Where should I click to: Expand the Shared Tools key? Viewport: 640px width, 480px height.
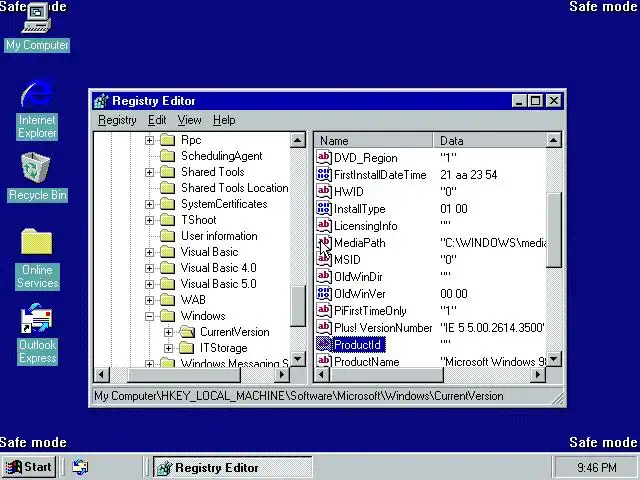149,172
